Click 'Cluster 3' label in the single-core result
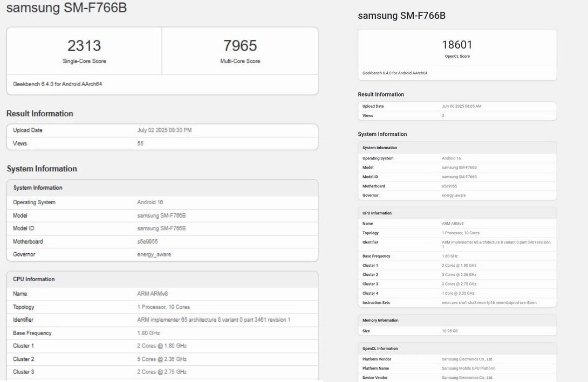Screen dimensions: 588x382 click(23, 372)
